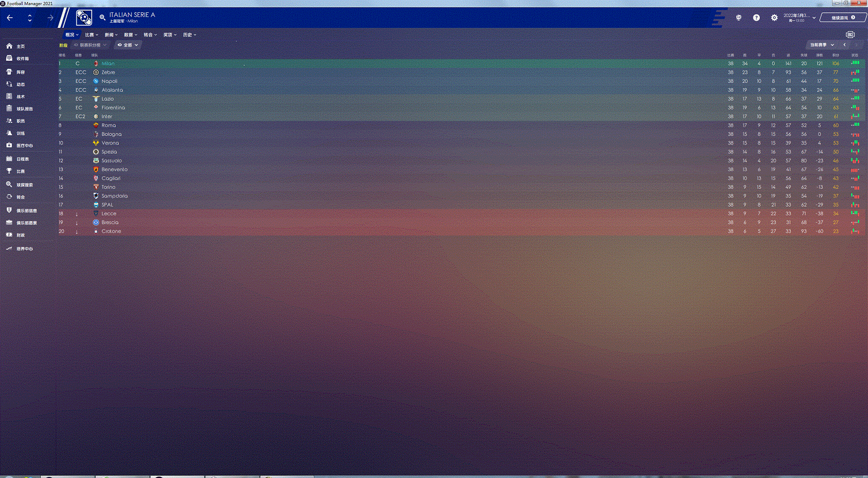Open the 战术 tactics board icon

(x=9, y=96)
